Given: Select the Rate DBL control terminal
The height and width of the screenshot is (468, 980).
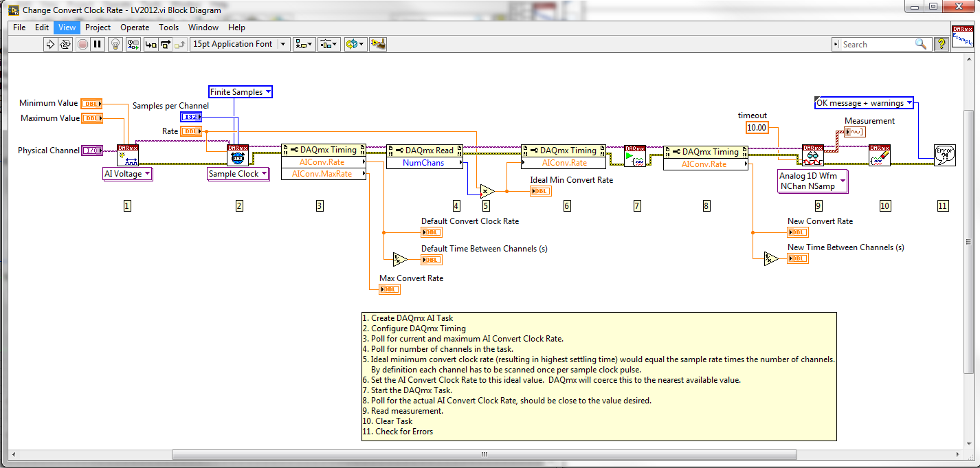Looking at the screenshot, I should [191, 131].
